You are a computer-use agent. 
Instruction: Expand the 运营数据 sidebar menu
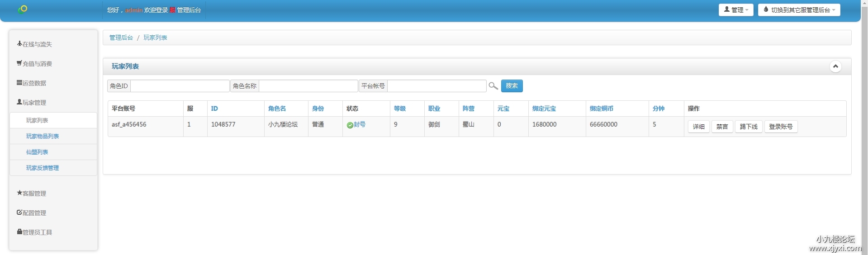(x=32, y=83)
